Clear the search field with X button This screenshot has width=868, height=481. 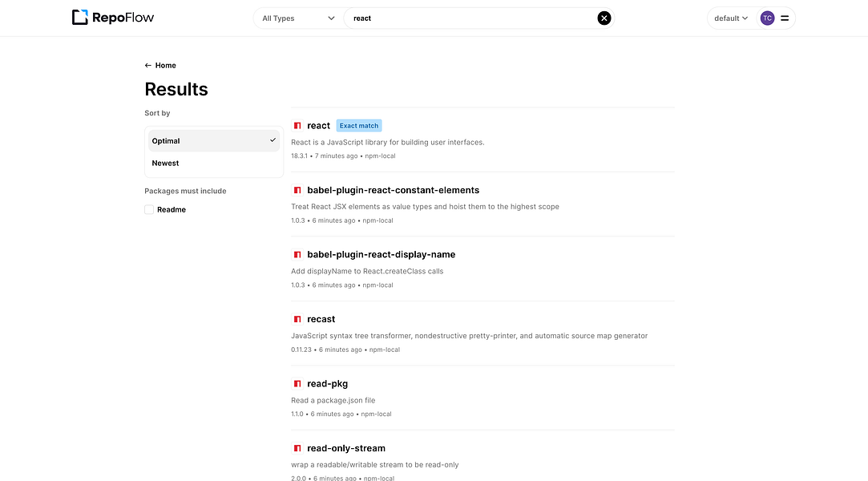point(604,18)
